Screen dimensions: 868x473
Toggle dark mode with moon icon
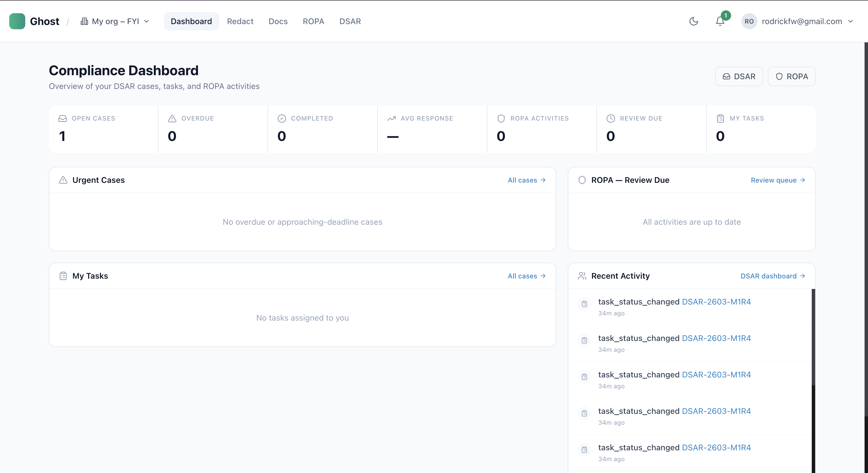[693, 21]
